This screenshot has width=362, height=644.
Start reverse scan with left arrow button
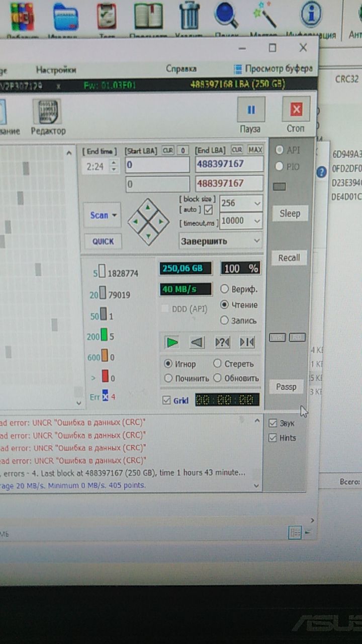197,342
